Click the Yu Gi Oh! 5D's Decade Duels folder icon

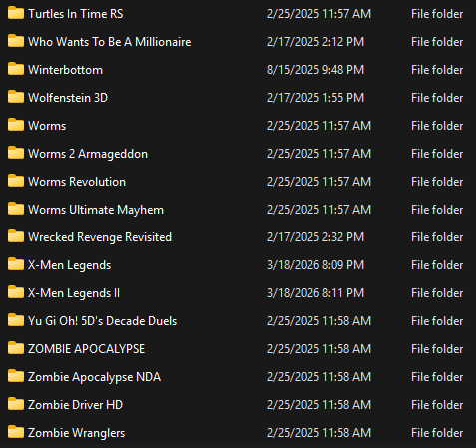(16, 320)
